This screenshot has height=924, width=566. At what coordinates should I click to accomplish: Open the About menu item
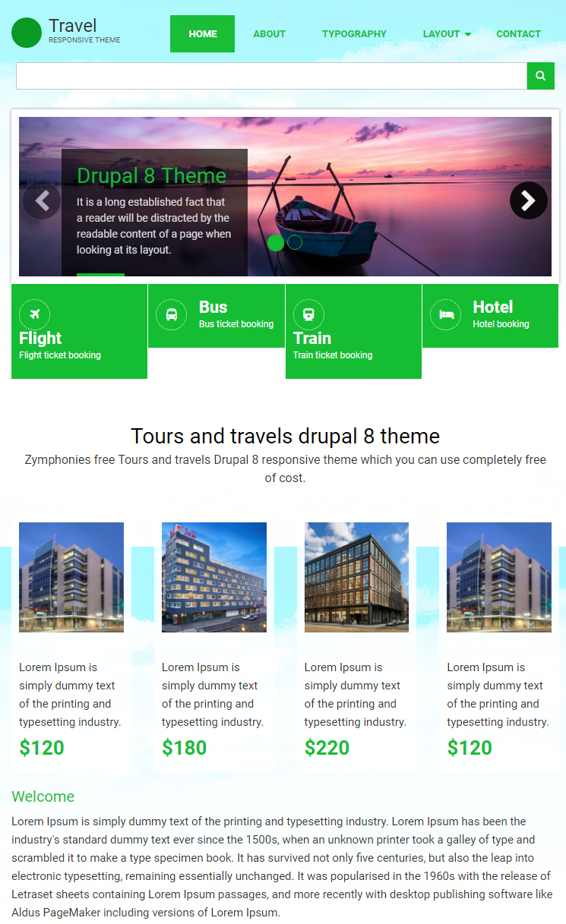(x=269, y=34)
